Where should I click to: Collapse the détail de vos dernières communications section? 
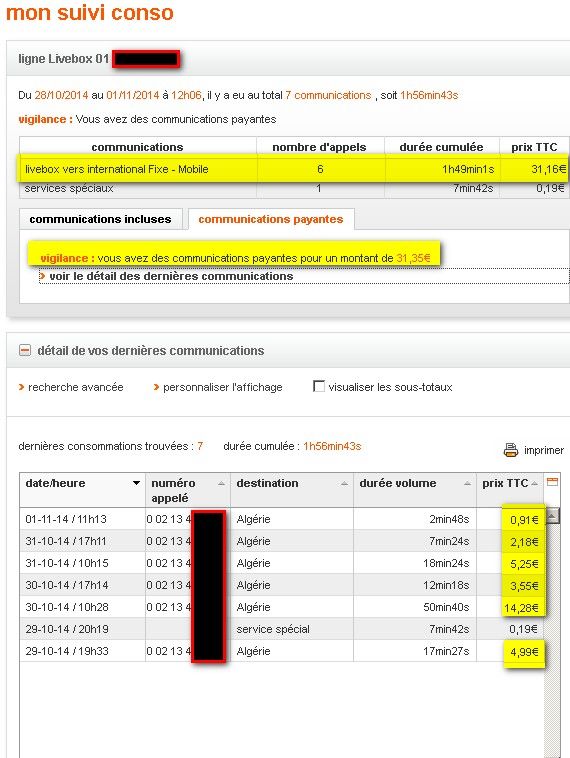[x=25, y=350]
